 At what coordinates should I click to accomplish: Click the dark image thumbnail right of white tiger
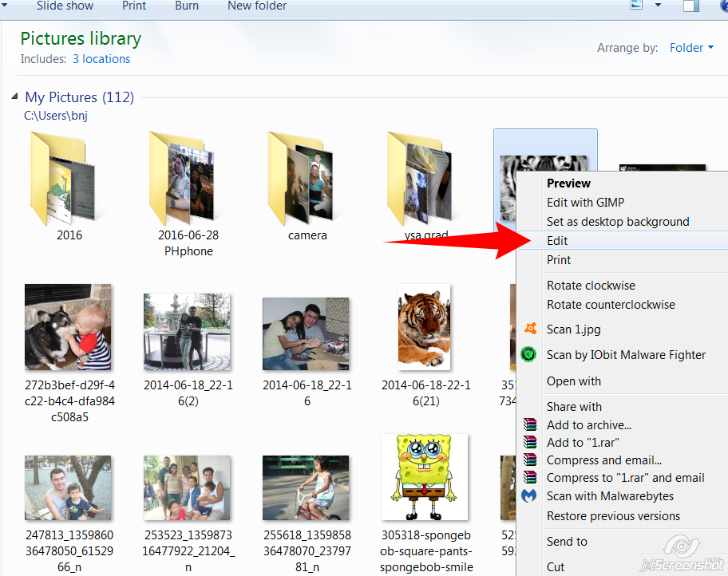pos(662,167)
